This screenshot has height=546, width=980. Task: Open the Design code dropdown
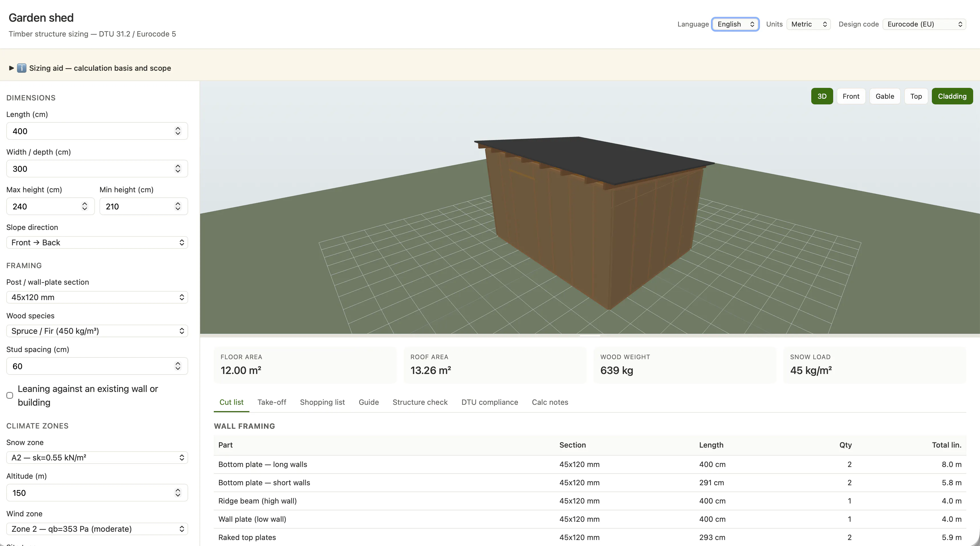[x=924, y=24]
